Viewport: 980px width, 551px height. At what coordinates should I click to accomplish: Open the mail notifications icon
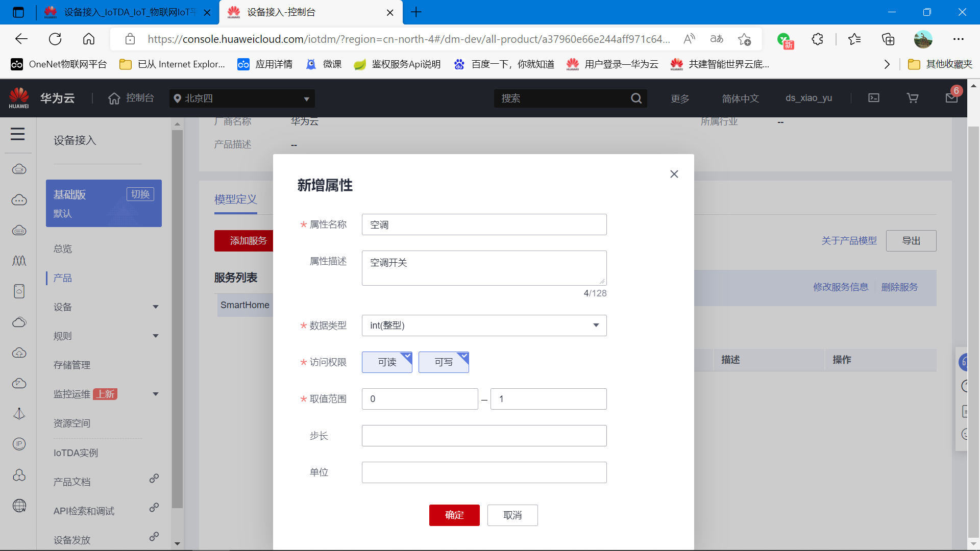951,98
